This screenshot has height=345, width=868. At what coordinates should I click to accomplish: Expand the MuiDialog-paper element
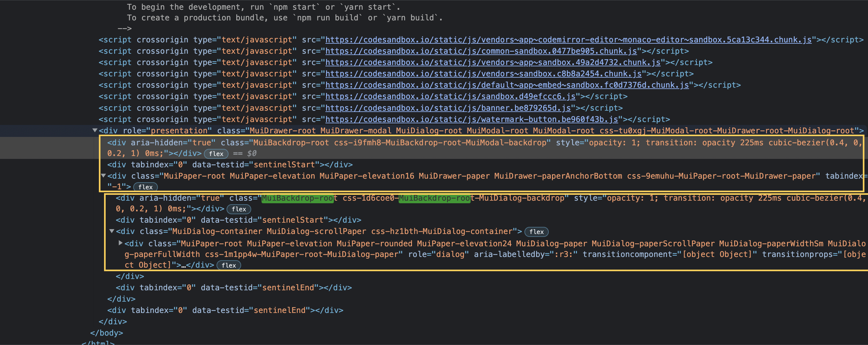(120, 243)
